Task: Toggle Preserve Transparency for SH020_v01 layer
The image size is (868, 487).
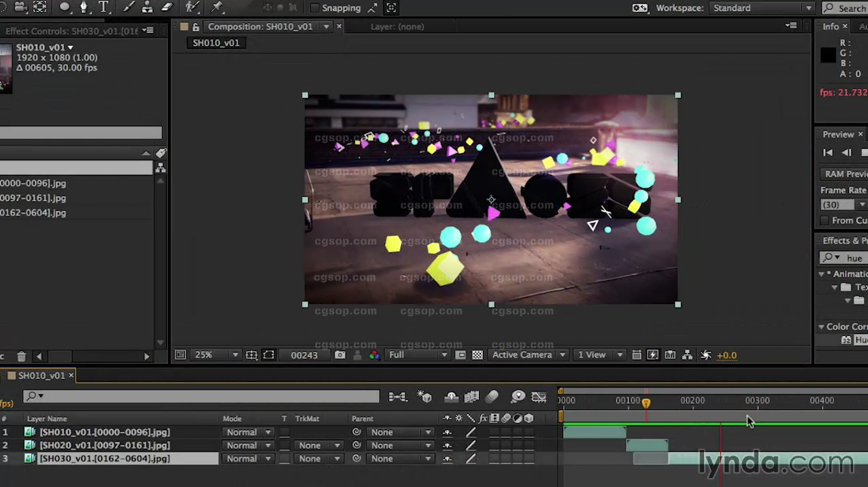Action: (284, 446)
